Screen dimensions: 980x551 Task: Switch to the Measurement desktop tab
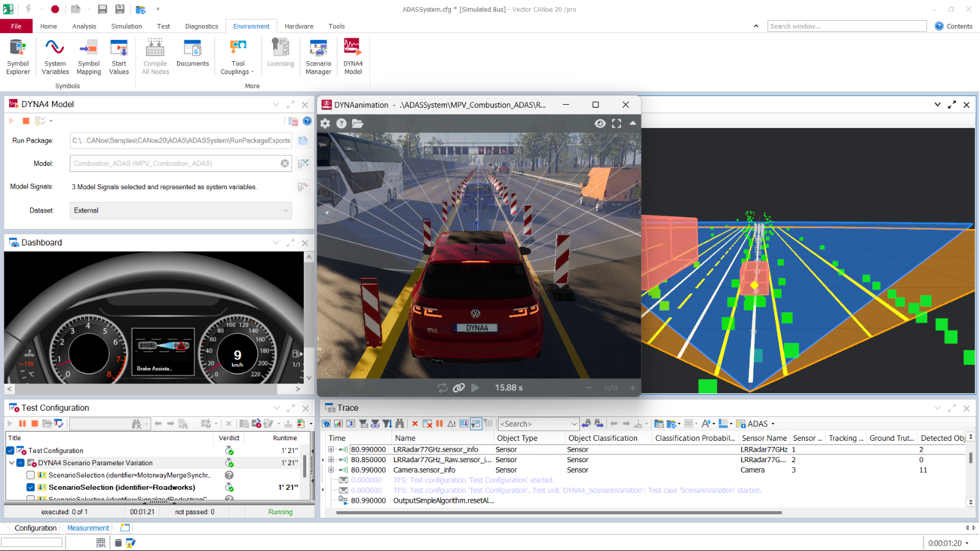pyautogui.click(x=88, y=528)
